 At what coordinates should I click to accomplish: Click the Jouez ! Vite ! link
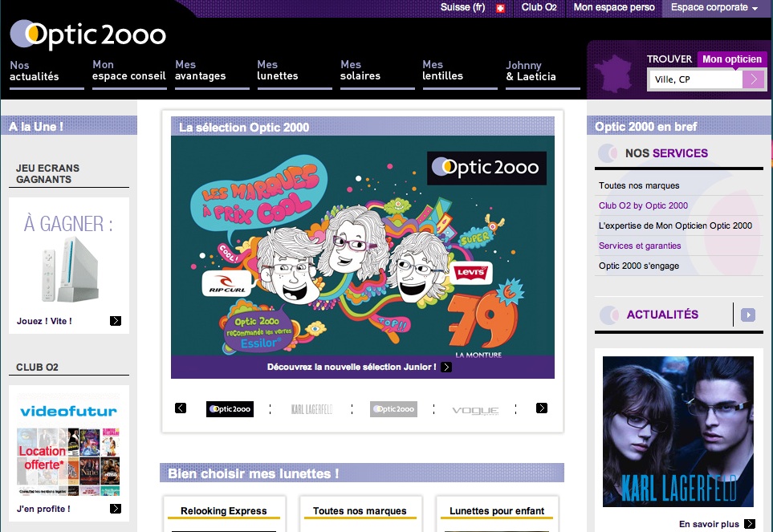click(44, 321)
